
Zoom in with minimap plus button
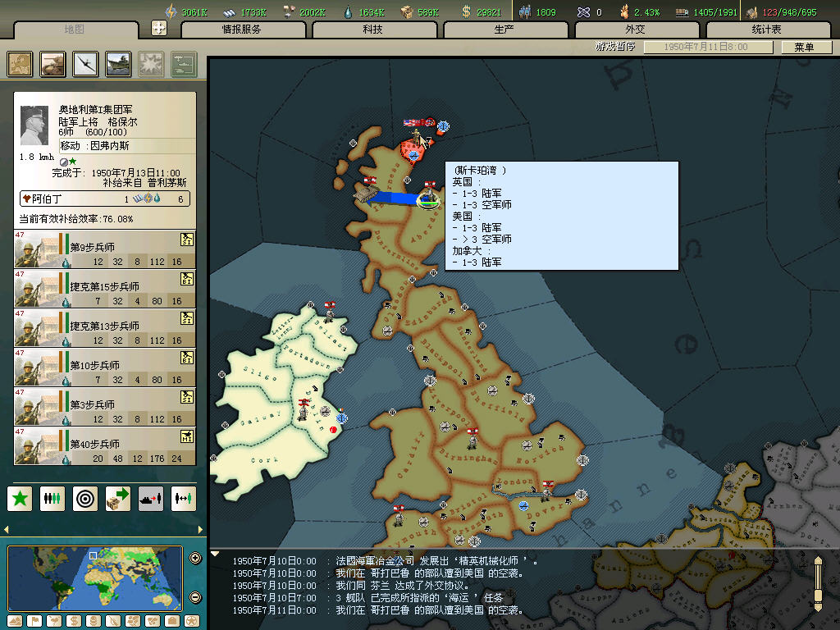(195, 558)
